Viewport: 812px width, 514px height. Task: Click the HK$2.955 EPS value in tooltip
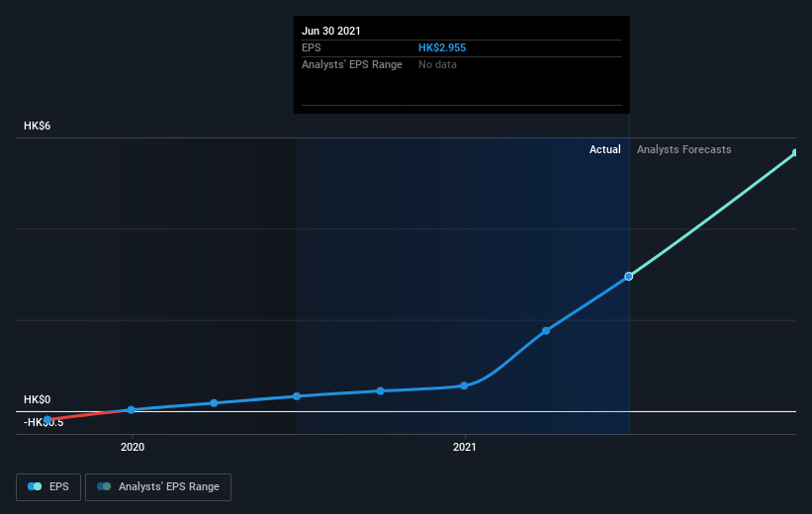tap(442, 47)
